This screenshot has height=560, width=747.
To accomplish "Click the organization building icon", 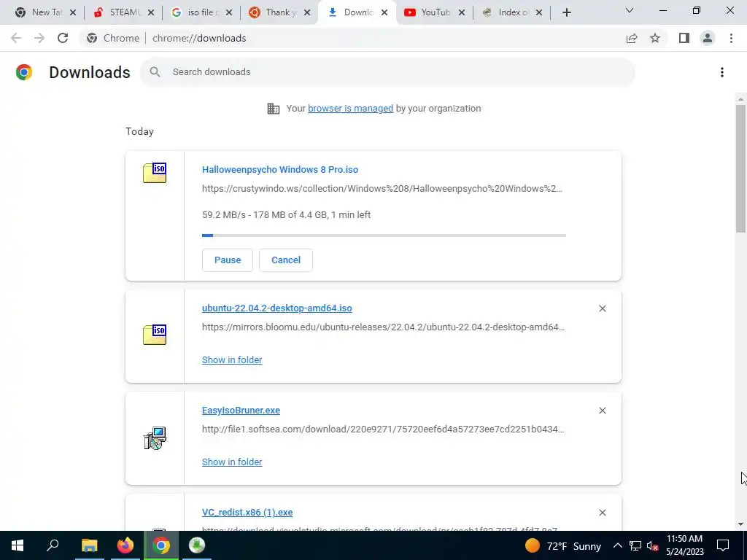I will 274,109.
